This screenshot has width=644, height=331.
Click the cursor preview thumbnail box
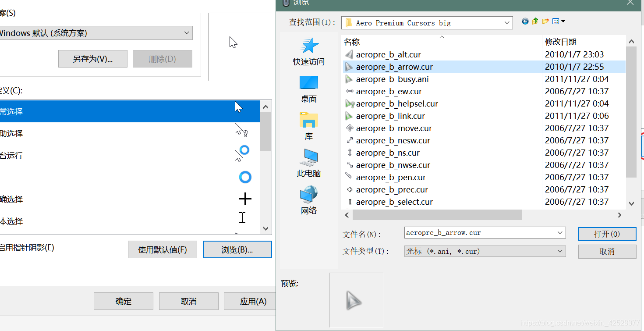pyautogui.click(x=356, y=300)
